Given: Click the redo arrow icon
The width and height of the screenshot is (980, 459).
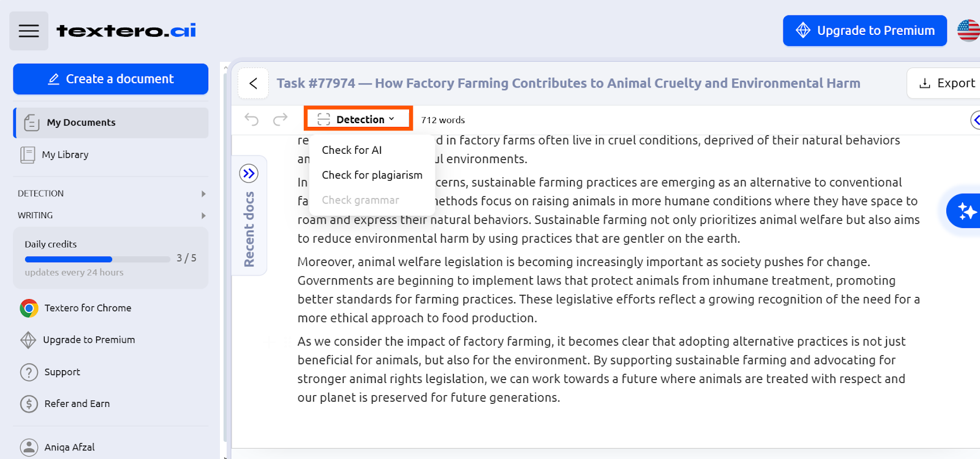Looking at the screenshot, I should [x=280, y=119].
